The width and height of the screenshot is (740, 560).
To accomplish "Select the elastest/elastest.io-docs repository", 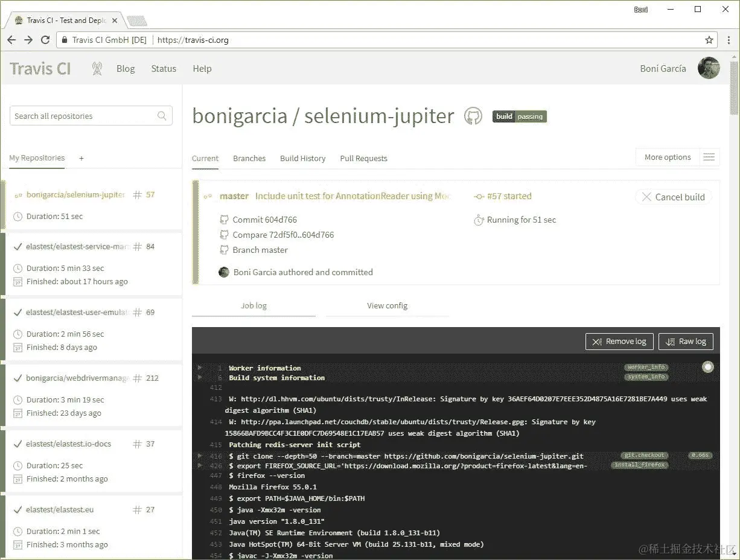I will 68,444.
